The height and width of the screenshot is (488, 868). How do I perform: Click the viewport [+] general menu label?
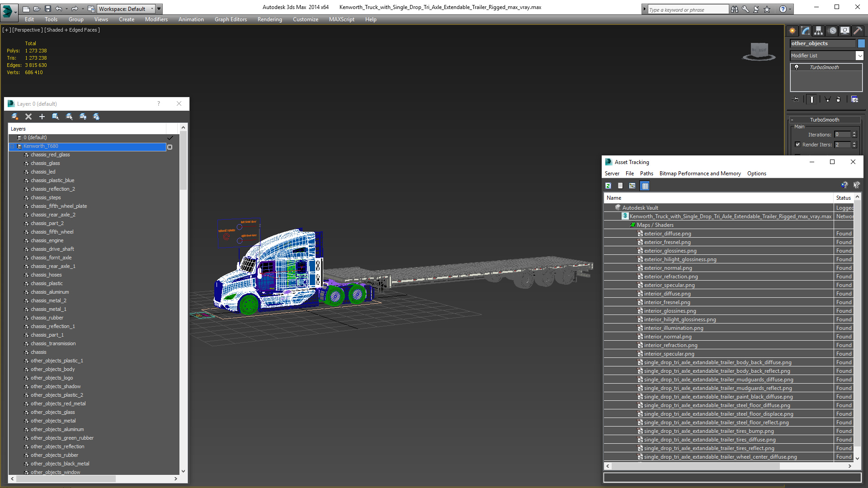pos(7,30)
